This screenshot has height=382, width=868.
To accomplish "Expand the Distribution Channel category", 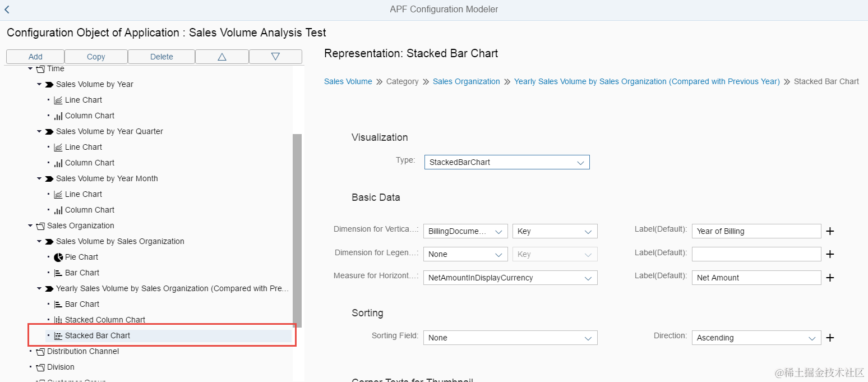I will (x=31, y=351).
